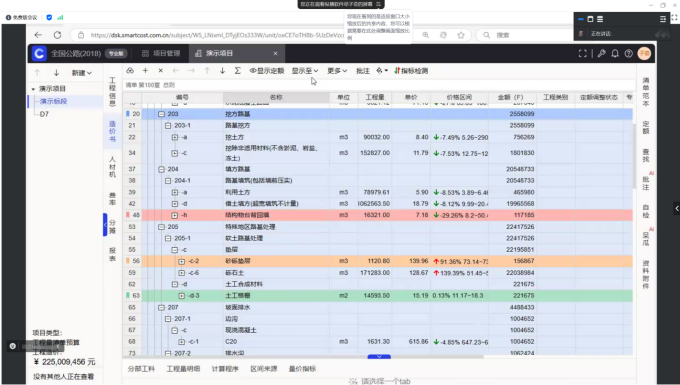Open the help question mark icon

(628, 53)
